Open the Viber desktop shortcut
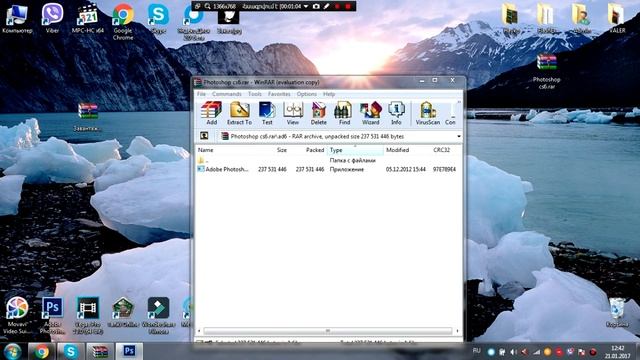640x360 pixels. (x=52, y=18)
